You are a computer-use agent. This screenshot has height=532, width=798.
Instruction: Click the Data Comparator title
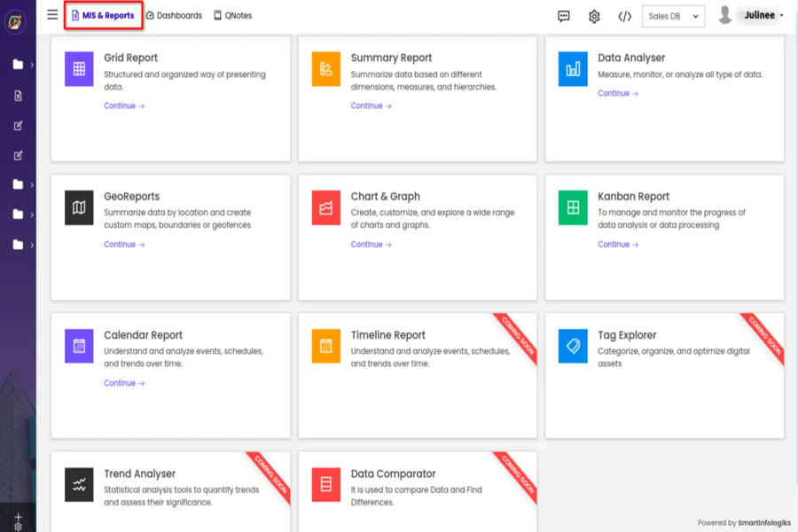(x=393, y=473)
